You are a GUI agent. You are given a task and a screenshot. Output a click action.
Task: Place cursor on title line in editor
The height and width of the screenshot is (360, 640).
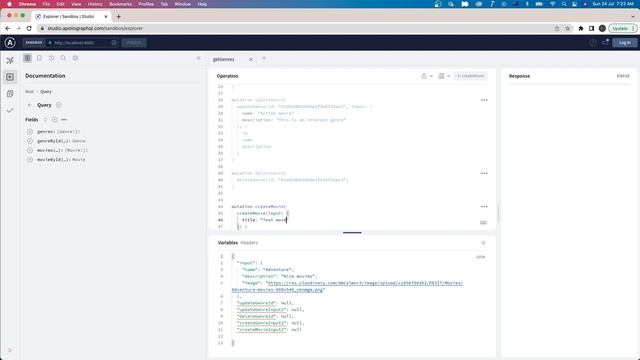coord(264,220)
